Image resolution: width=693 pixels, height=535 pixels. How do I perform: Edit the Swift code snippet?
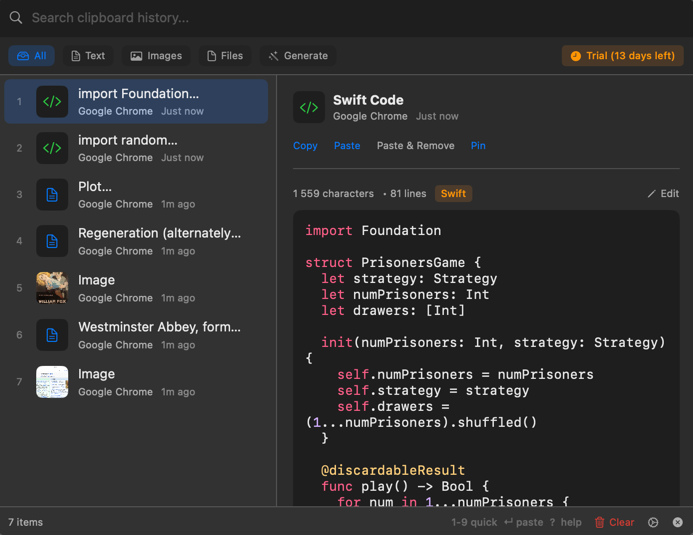[663, 194]
